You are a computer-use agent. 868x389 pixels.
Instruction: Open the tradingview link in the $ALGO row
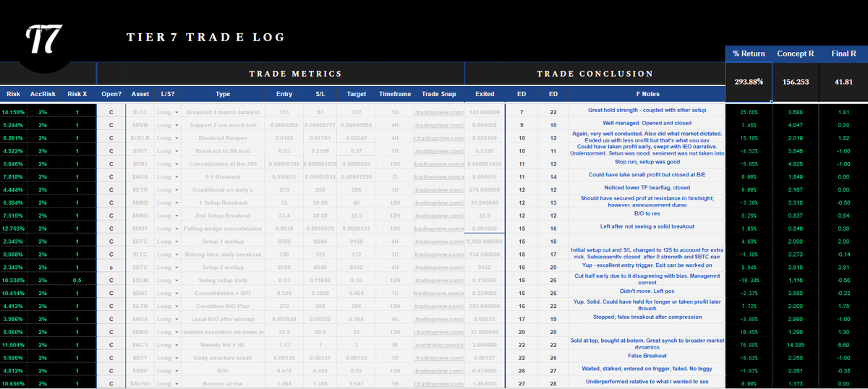click(438, 385)
